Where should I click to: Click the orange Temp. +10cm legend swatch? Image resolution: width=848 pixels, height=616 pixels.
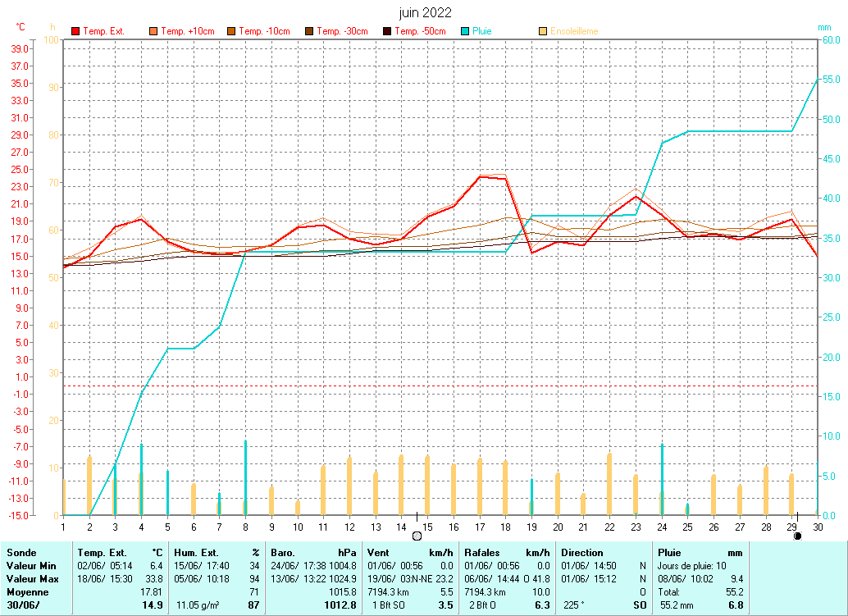[x=153, y=31]
